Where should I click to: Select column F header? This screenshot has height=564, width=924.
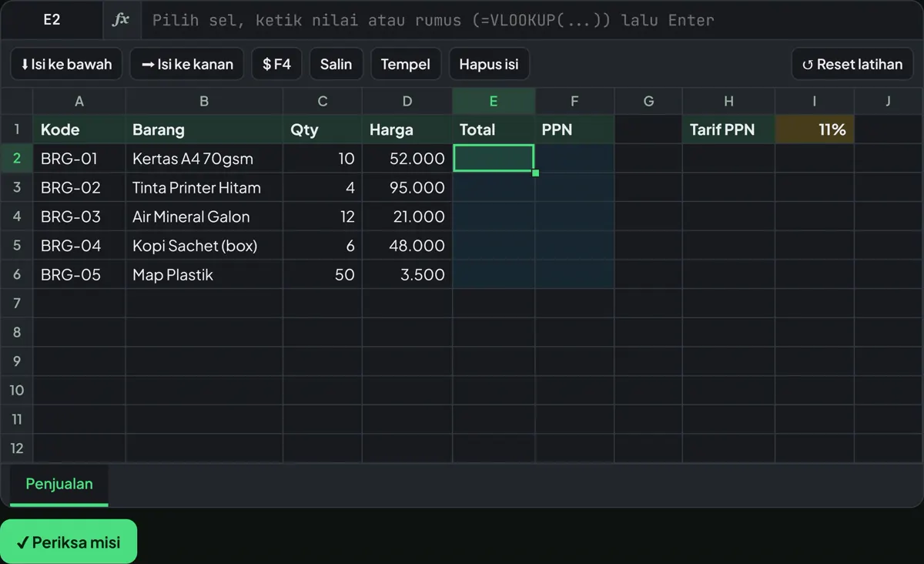(x=574, y=101)
